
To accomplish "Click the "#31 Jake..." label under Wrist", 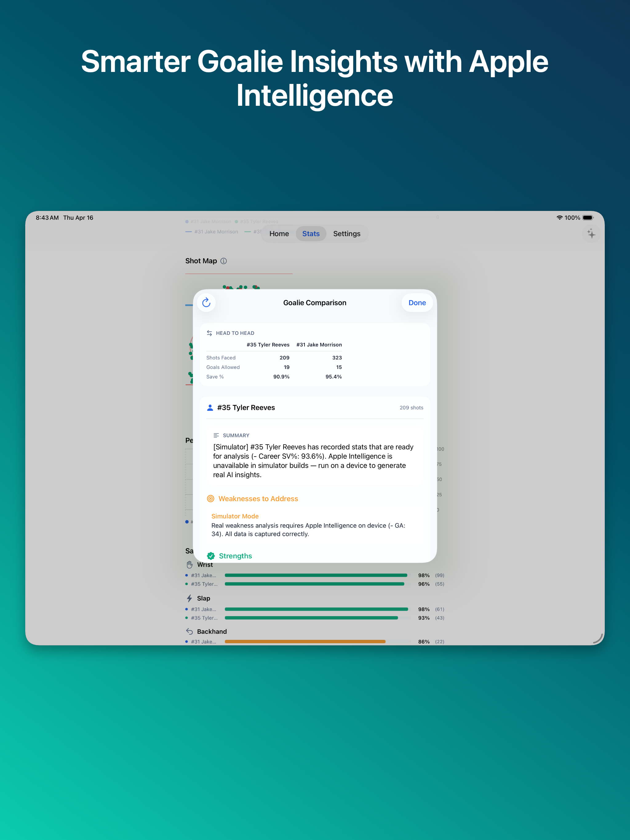I will pos(204,575).
